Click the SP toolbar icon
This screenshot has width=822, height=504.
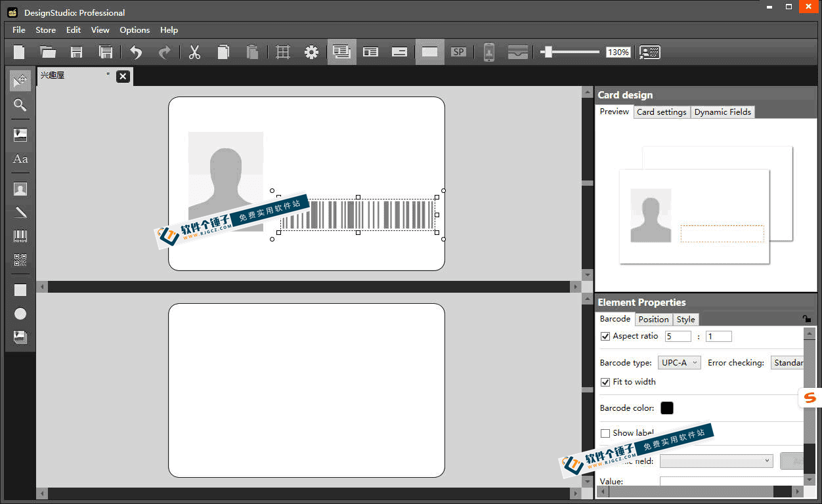coord(458,52)
